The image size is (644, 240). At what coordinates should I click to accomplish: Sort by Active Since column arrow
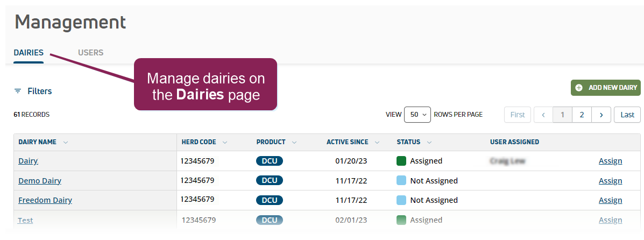[377, 143]
